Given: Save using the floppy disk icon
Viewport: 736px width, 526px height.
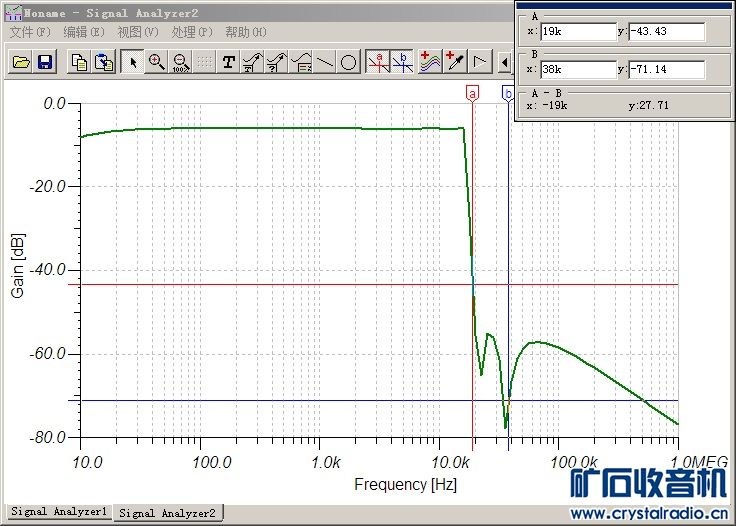Looking at the screenshot, I should click(x=45, y=62).
